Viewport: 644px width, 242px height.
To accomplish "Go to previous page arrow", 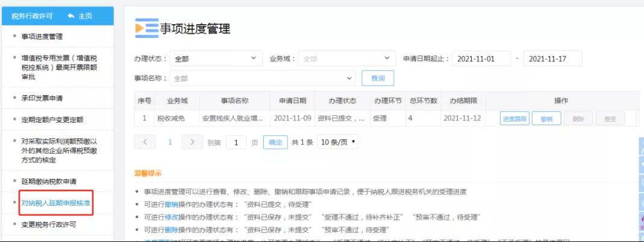I will pos(145,142).
